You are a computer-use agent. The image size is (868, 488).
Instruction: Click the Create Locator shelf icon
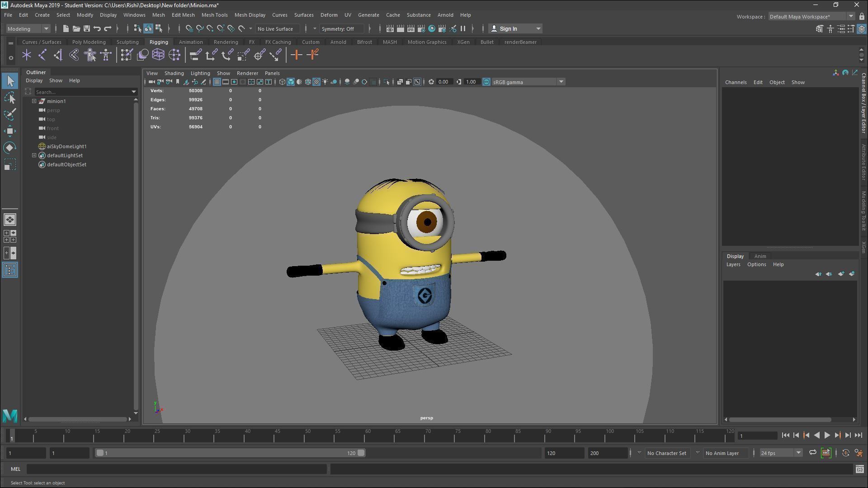click(x=27, y=55)
